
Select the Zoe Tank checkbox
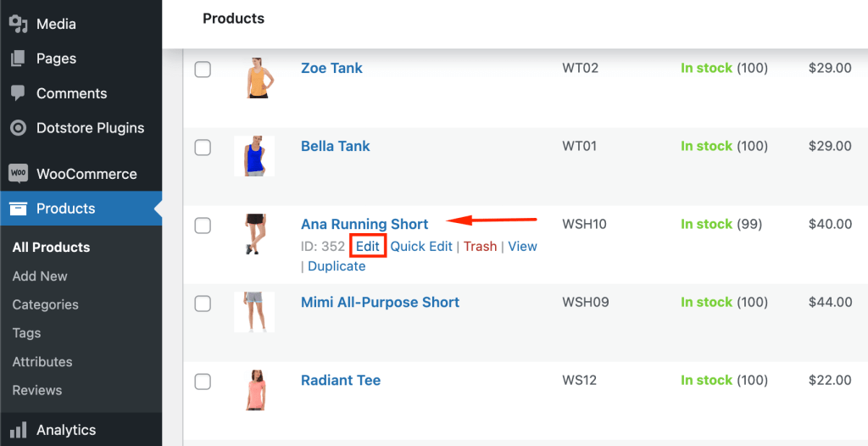[203, 70]
